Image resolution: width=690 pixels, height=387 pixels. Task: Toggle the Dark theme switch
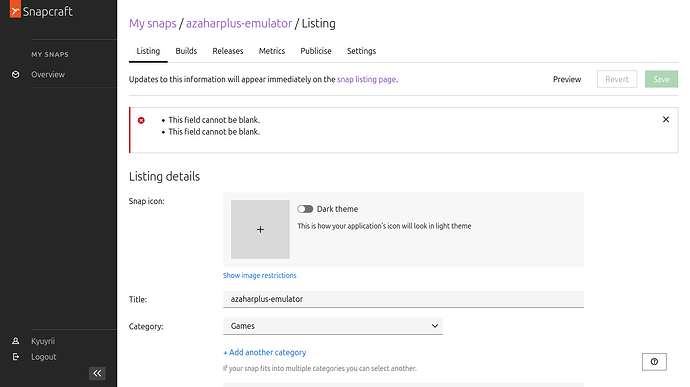(x=305, y=209)
